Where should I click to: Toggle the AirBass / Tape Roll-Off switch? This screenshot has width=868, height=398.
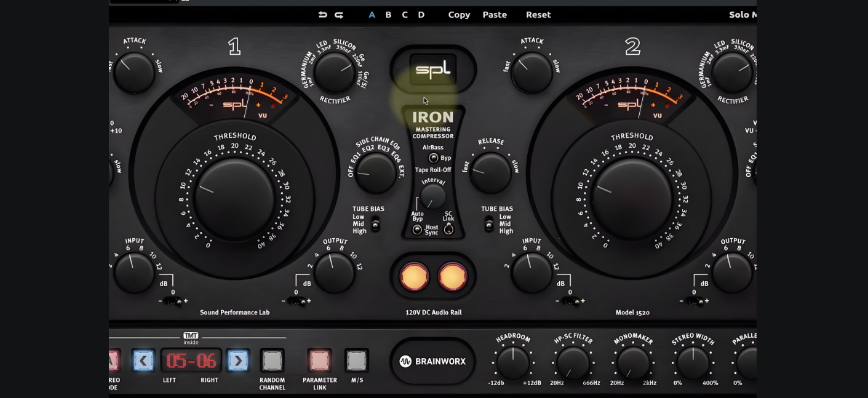434,158
